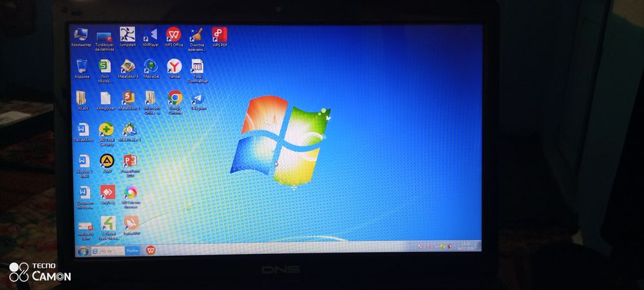This screenshot has height=290, width=644.
Task: Run the Очистка временных files shortcut
Action: point(196,39)
